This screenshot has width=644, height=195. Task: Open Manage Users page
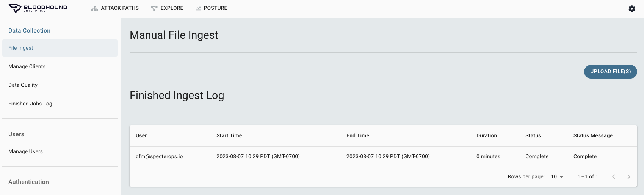point(60,152)
